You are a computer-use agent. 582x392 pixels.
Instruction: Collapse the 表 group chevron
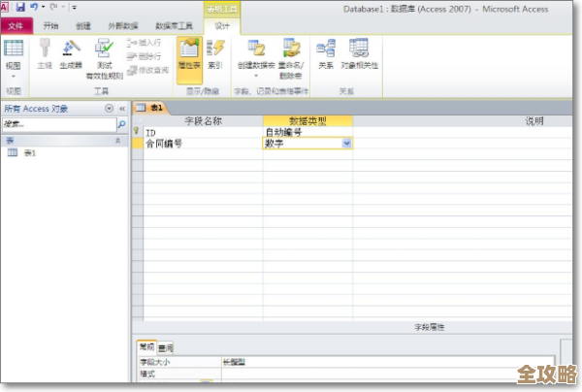(118, 141)
